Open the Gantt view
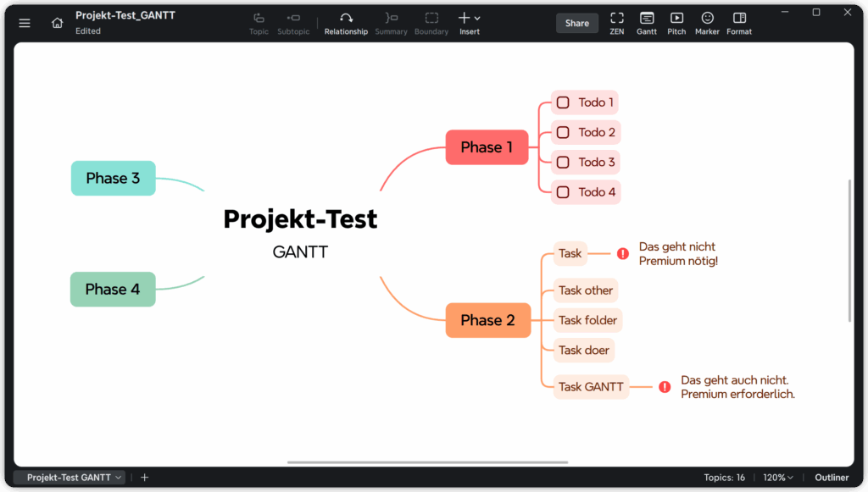The image size is (868, 492). pos(647,23)
